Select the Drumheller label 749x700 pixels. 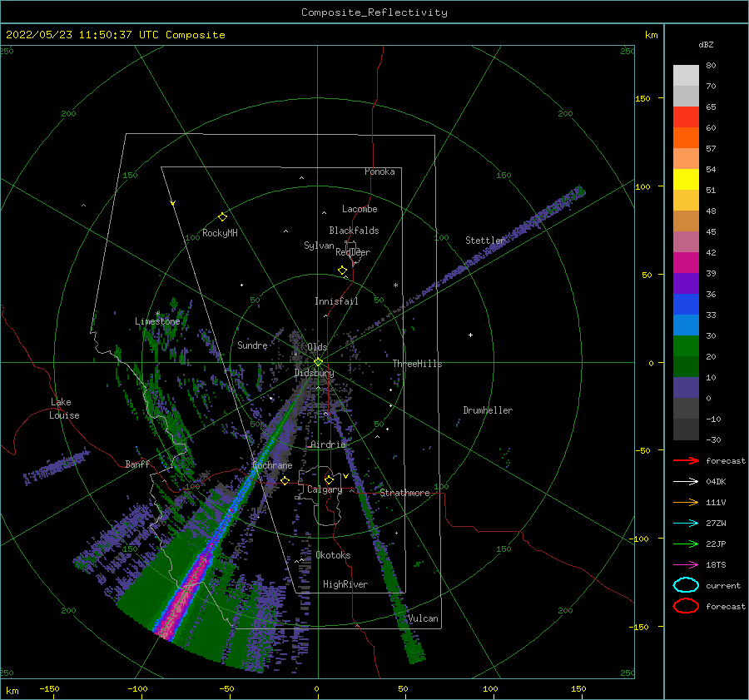tap(488, 410)
